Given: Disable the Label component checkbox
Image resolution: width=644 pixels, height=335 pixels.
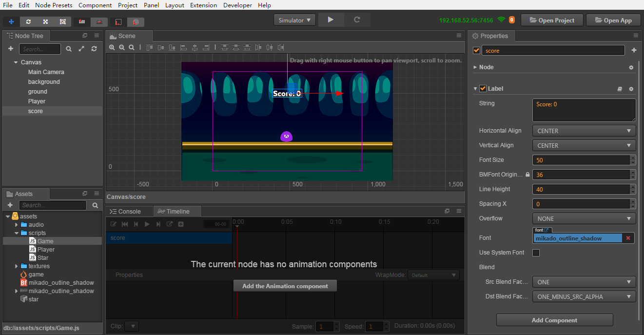Looking at the screenshot, I should tap(483, 89).
